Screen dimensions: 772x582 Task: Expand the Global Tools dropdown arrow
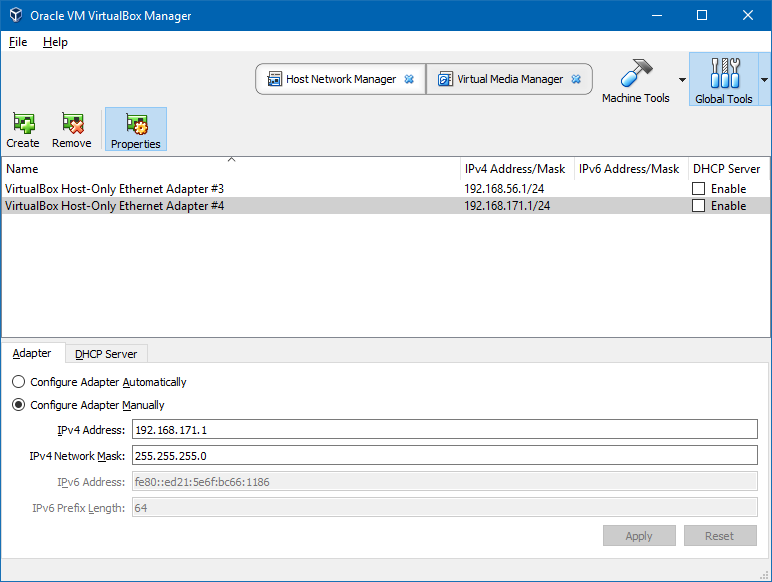coord(765,80)
